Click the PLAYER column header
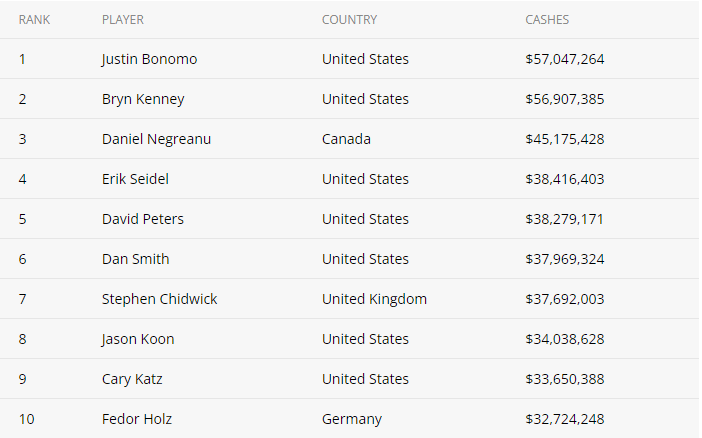 point(123,20)
